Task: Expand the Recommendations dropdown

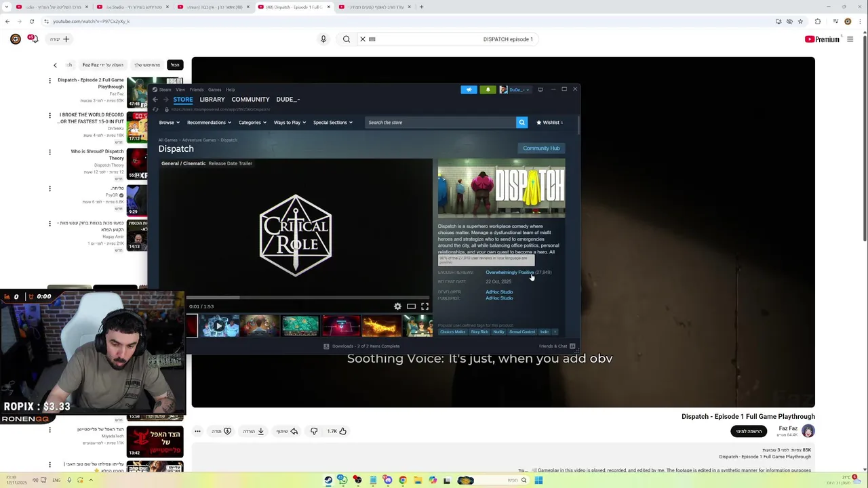Action: (209, 123)
